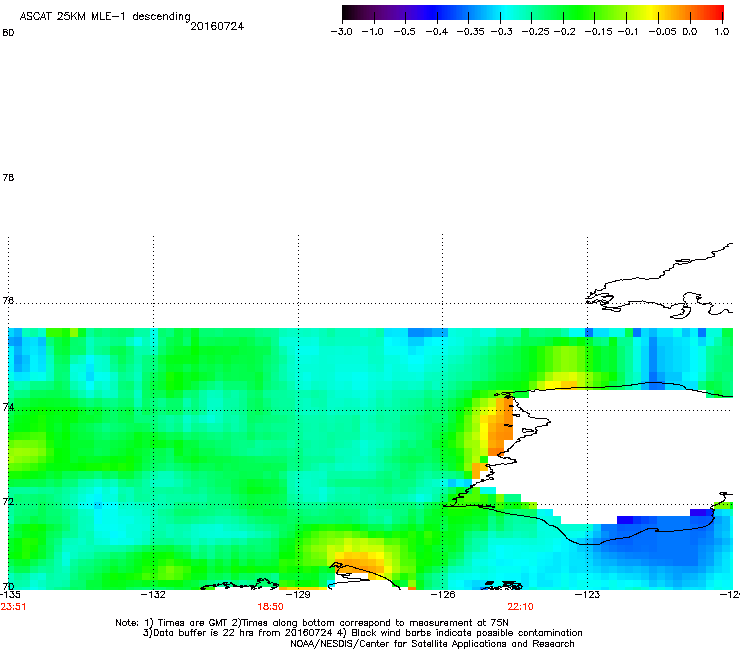The width and height of the screenshot is (740, 650).
Task: Click the "-0.1" color scale label
Action: pos(627,32)
